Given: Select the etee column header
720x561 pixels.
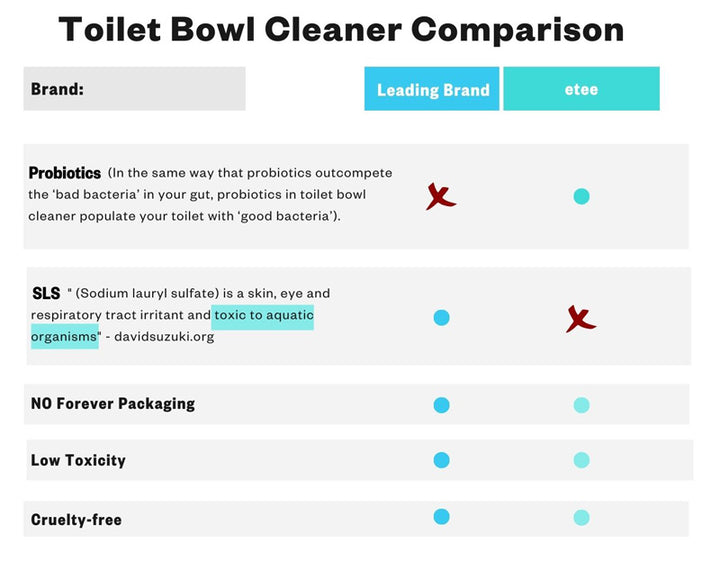Looking at the screenshot, I should [x=581, y=89].
